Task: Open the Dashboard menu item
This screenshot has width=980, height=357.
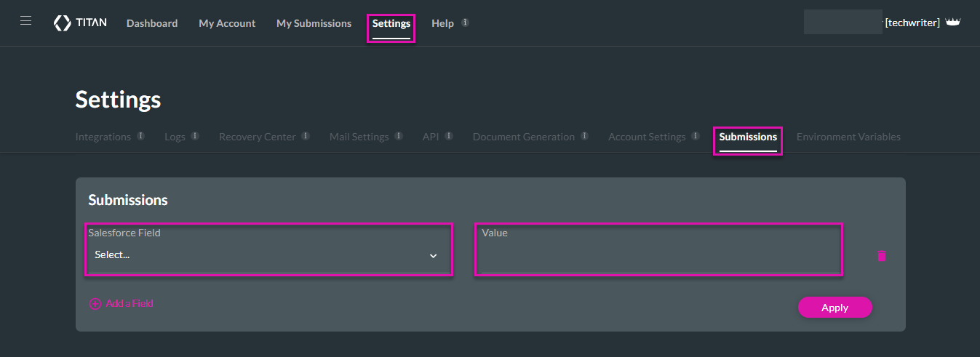Action: [x=152, y=23]
